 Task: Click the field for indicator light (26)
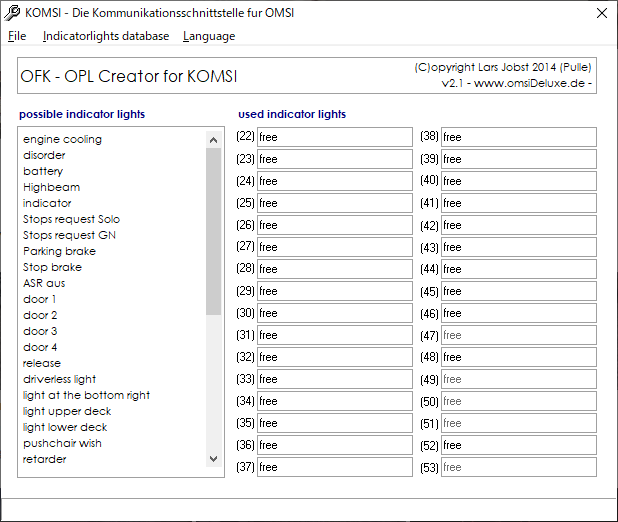(335, 225)
